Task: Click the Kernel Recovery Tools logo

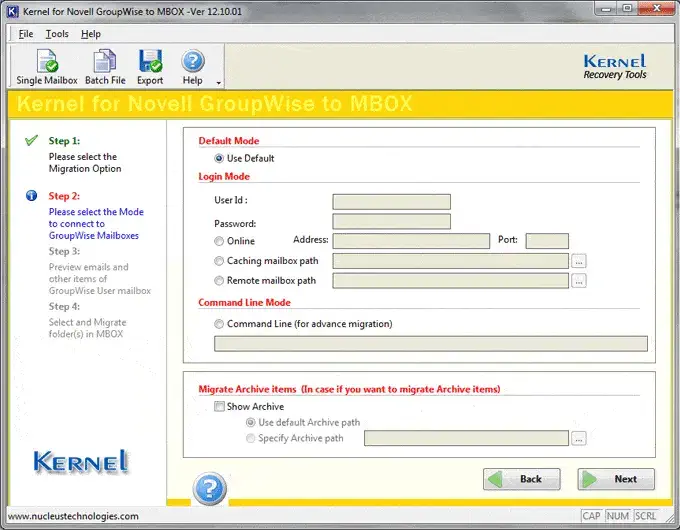Action: (615, 67)
